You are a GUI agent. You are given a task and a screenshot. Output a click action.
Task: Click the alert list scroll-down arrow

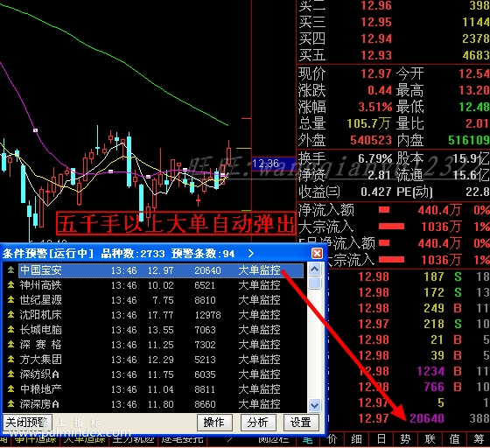314,405
